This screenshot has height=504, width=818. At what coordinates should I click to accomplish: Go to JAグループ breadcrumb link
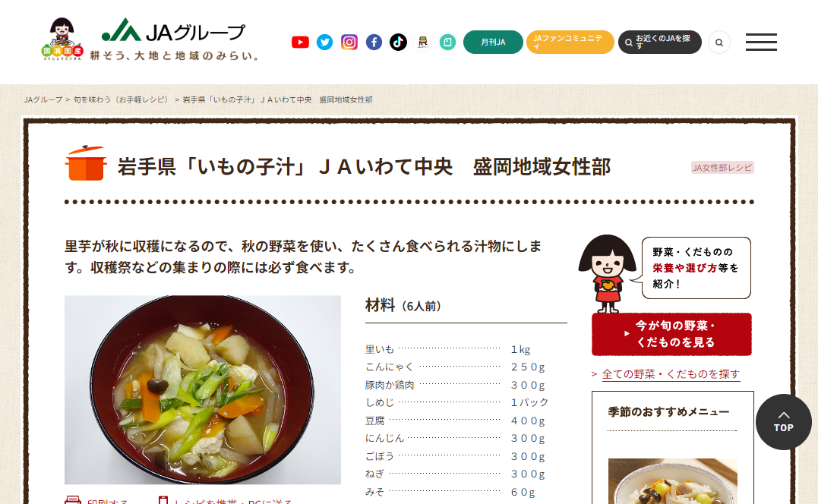(43, 99)
